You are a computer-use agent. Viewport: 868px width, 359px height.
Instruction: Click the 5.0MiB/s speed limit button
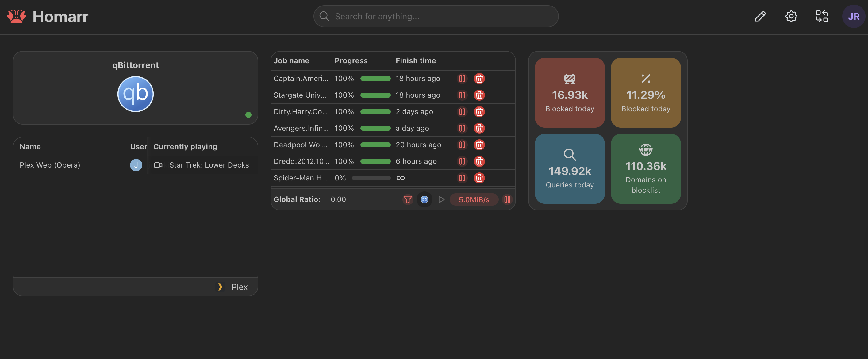(x=474, y=199)
